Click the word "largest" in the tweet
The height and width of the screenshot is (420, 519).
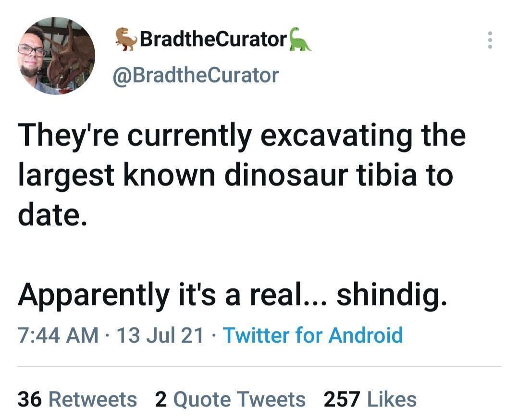(x=66, y=177)
